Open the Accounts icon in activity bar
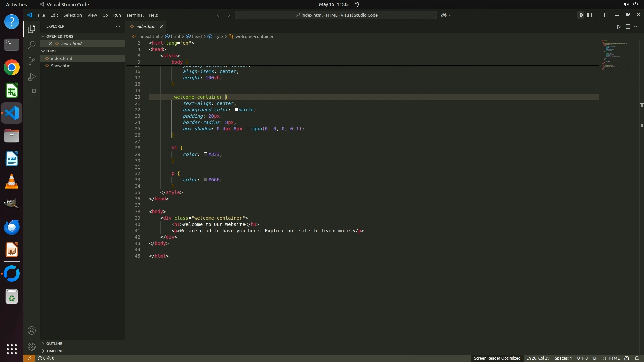The width and height of the screenshot is (644, 362). click(x=32, y=331)
